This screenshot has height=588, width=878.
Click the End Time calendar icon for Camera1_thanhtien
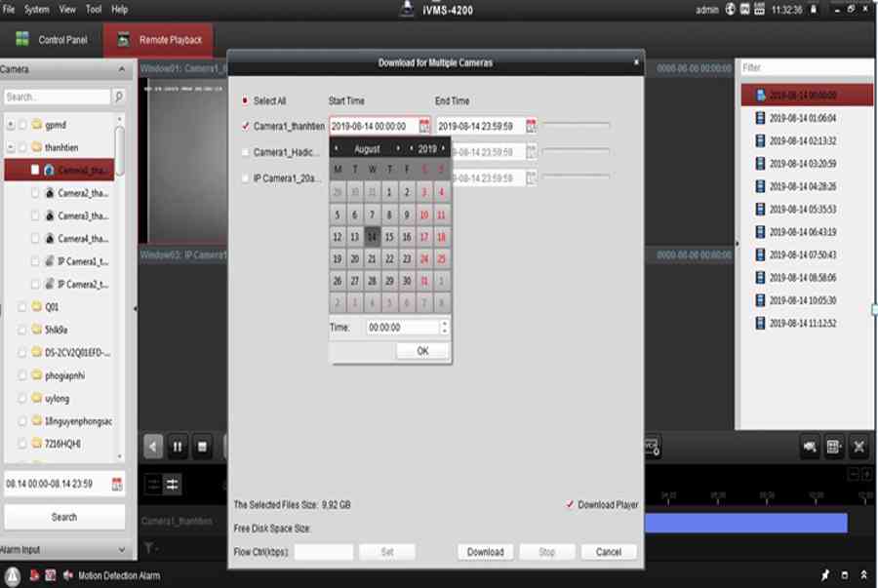pyautogui.click(x=531, y=126)
